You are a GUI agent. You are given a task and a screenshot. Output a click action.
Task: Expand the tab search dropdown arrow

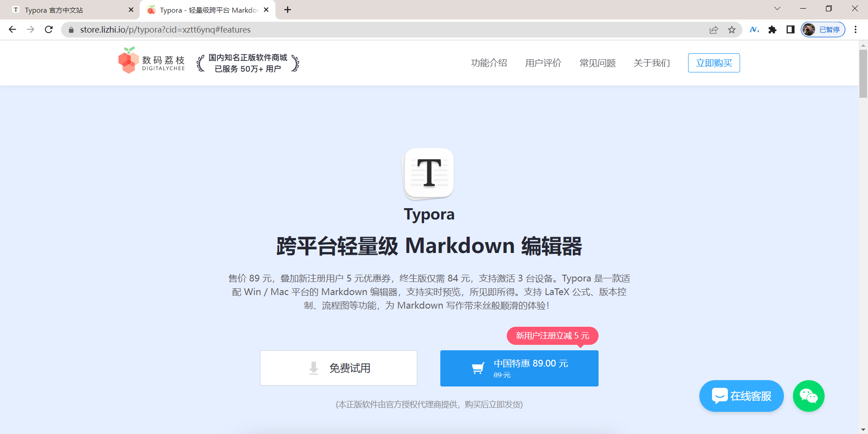777,9
